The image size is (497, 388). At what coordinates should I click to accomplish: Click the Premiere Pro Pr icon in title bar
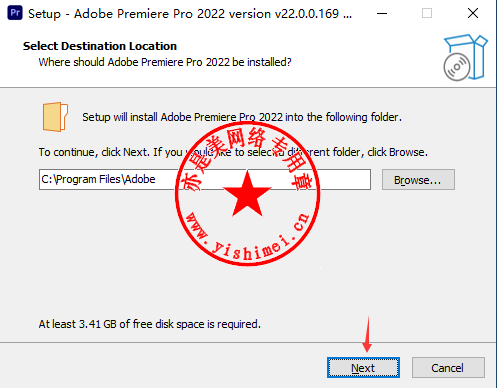coord(15,13)
